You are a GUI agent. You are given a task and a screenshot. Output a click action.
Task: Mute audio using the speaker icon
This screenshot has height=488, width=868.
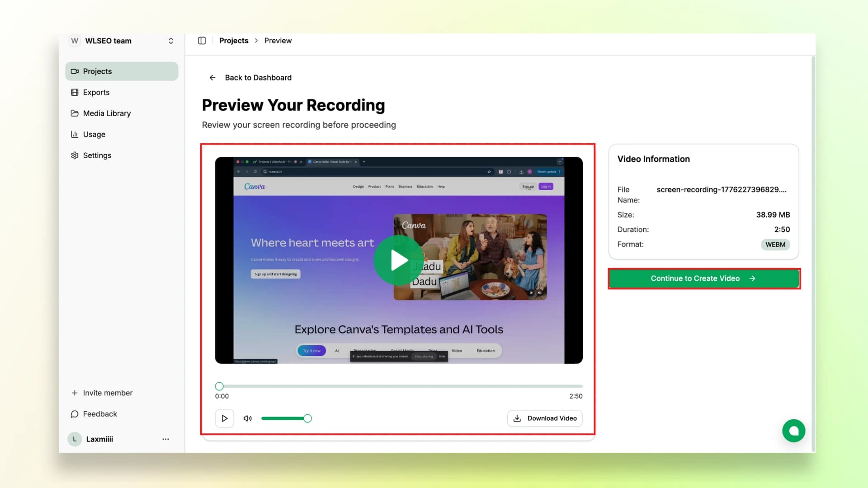pos(248,418)
